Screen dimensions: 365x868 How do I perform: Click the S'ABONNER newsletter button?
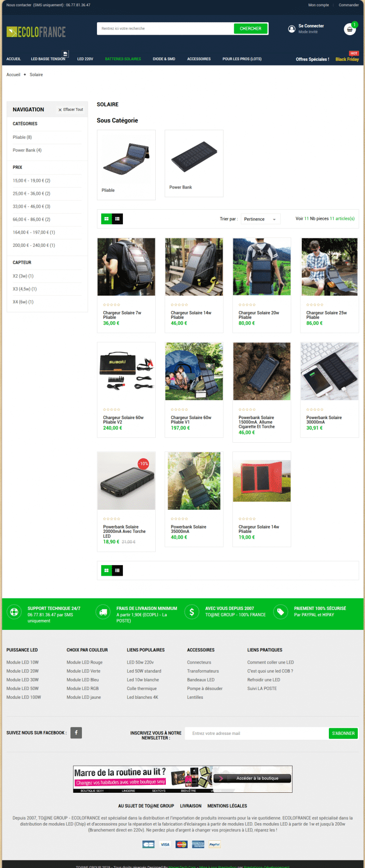pyautogui.click(x=343, y=733)
